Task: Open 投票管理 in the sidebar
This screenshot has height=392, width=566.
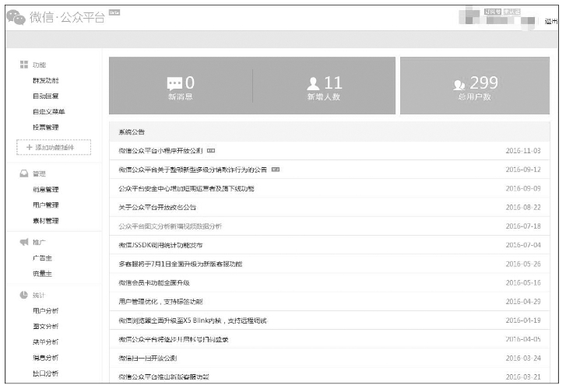Action: point(45,128)
